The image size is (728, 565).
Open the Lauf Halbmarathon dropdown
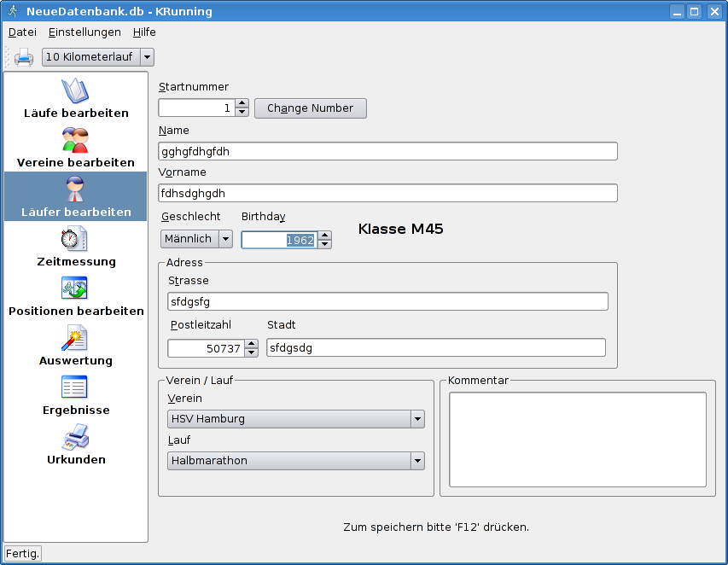point(296,461)
